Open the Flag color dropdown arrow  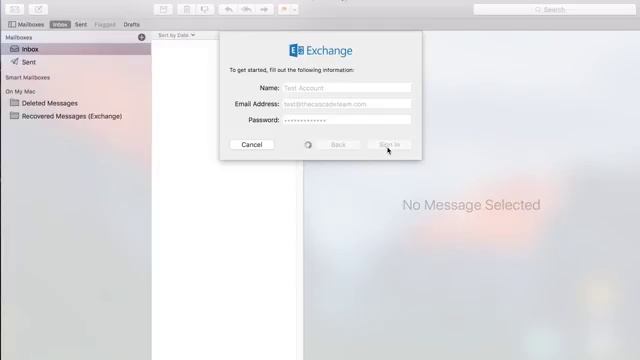click(x=294, y=9)
